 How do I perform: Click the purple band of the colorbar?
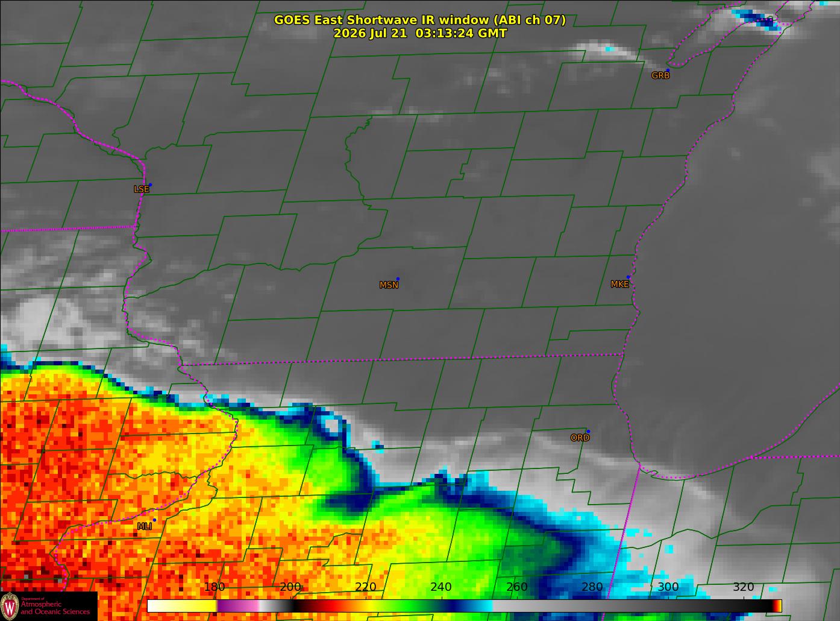(238, 606)
